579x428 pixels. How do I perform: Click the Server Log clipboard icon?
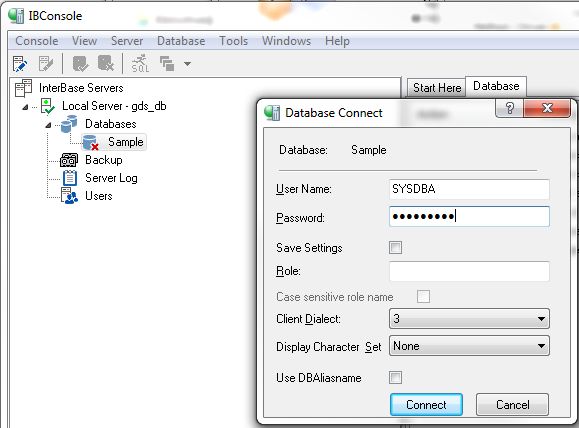(70, 178)
